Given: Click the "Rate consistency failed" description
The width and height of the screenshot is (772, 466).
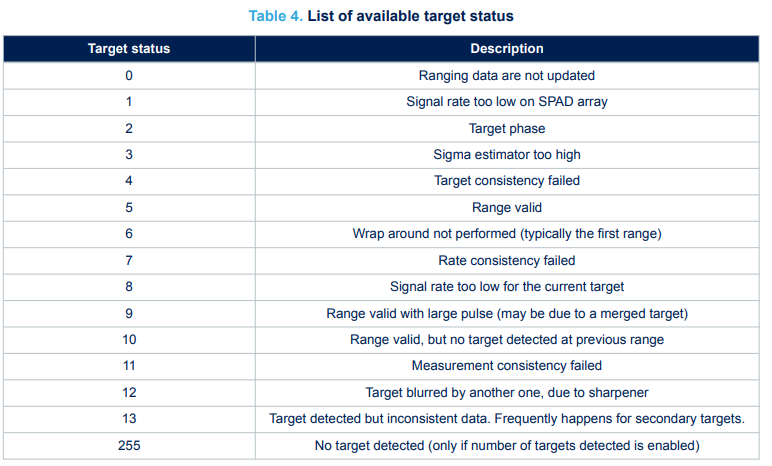Looking at the screenshot, I should tap(507, 261).
